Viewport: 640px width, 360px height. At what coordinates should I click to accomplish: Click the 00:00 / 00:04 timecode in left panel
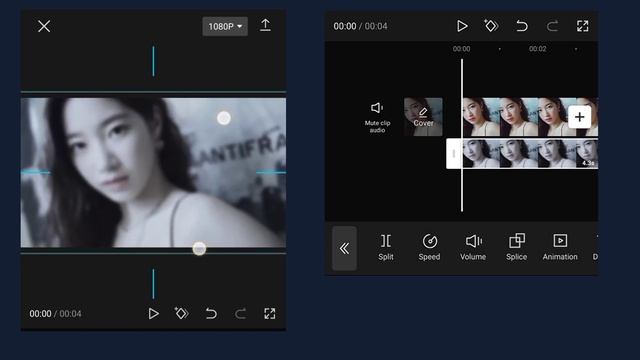(x=55, y=314)
